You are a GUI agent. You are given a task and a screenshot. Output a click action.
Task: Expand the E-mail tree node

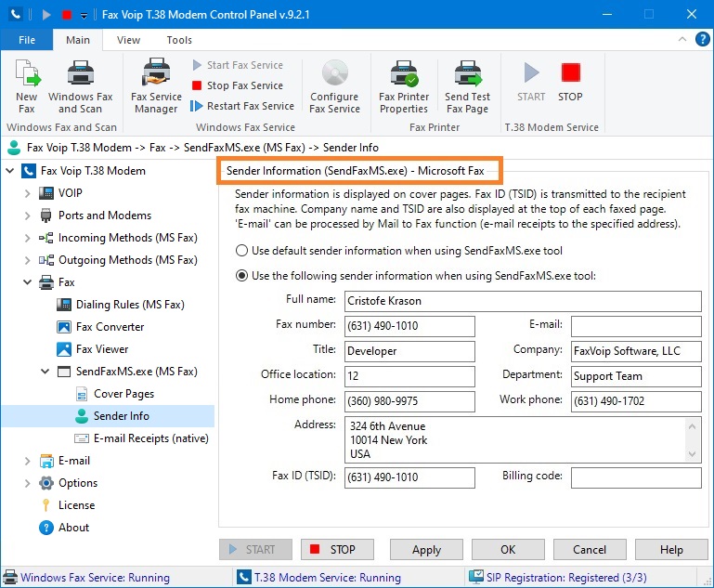[x=27, y=461]
